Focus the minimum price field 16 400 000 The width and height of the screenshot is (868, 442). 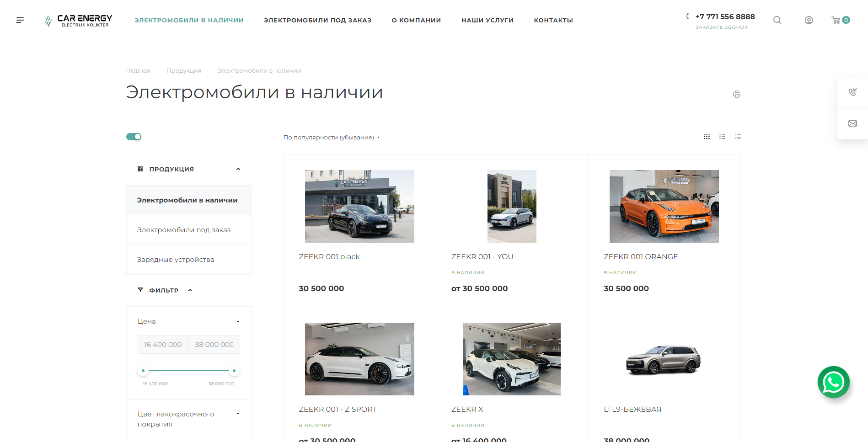(x=163, y=345)
